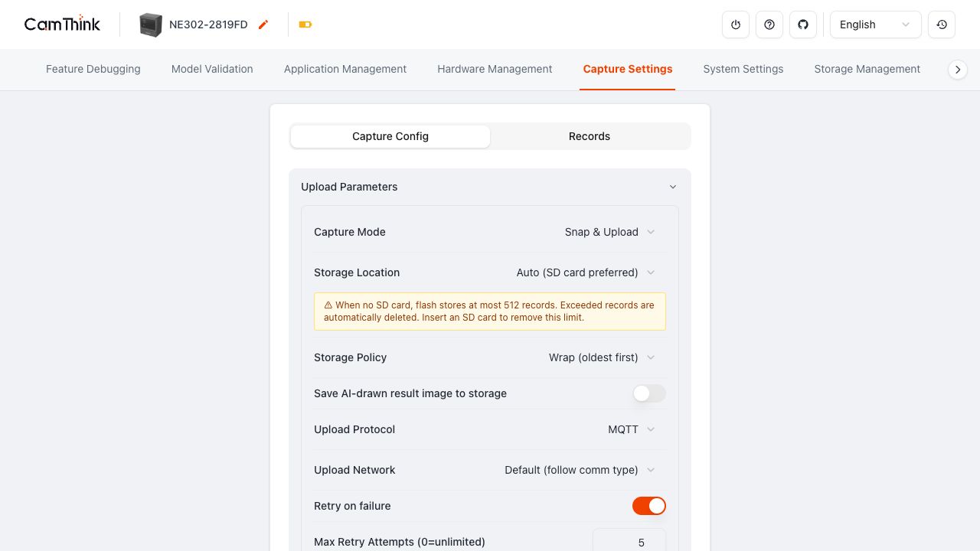This screenshot has width=980, height=551.
Task: Click the CamThink logo
Action: tap(62, 24)
